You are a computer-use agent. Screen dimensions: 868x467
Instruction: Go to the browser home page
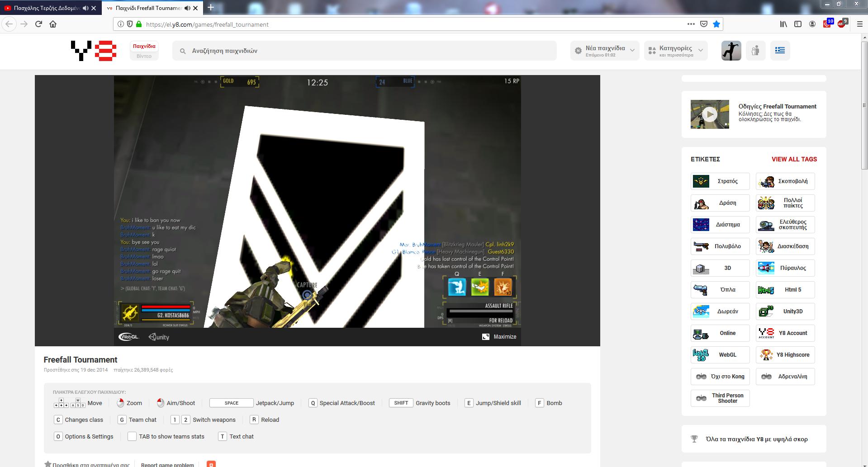[53, 24]
